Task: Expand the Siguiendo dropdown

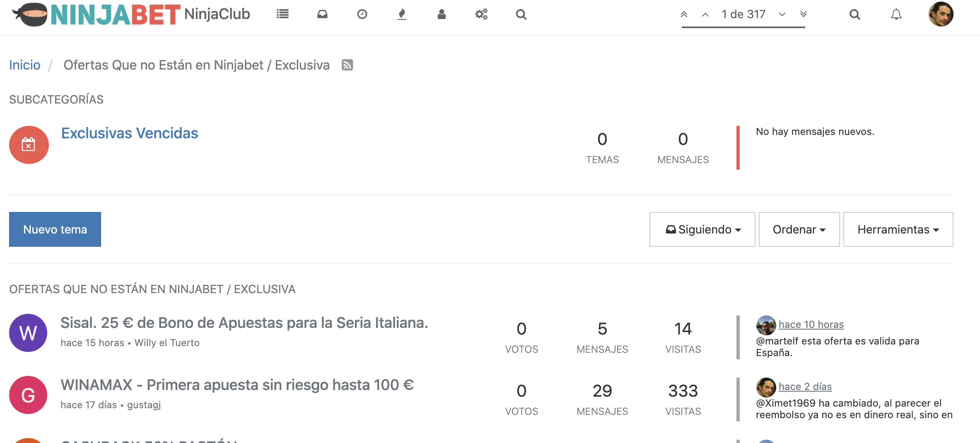Action: pos(702,229)
